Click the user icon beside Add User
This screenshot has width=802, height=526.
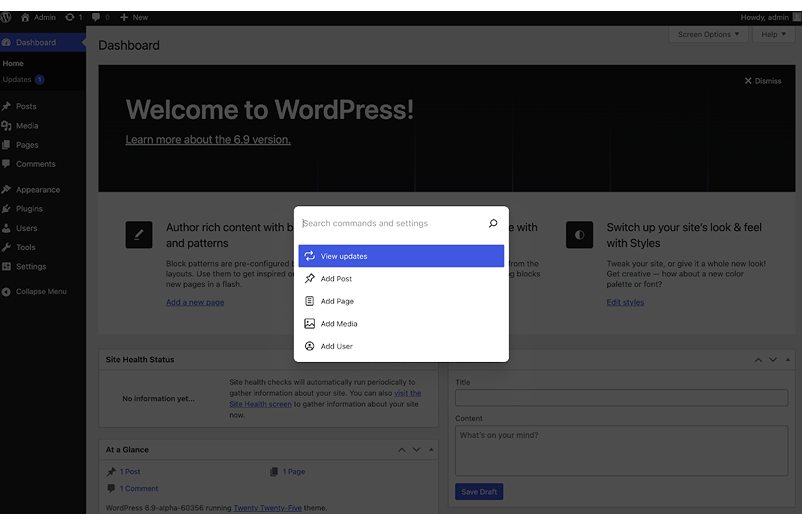tap(309, 346)
